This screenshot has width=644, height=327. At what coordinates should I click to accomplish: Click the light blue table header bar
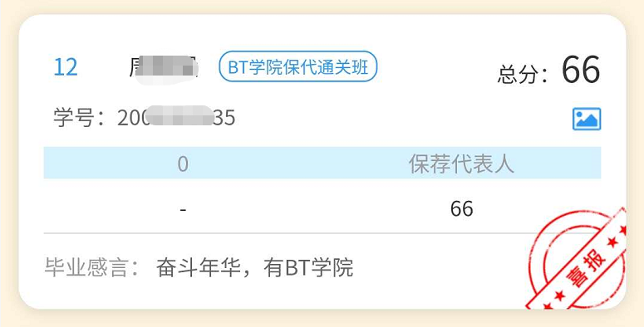click(x=322, y=163)
